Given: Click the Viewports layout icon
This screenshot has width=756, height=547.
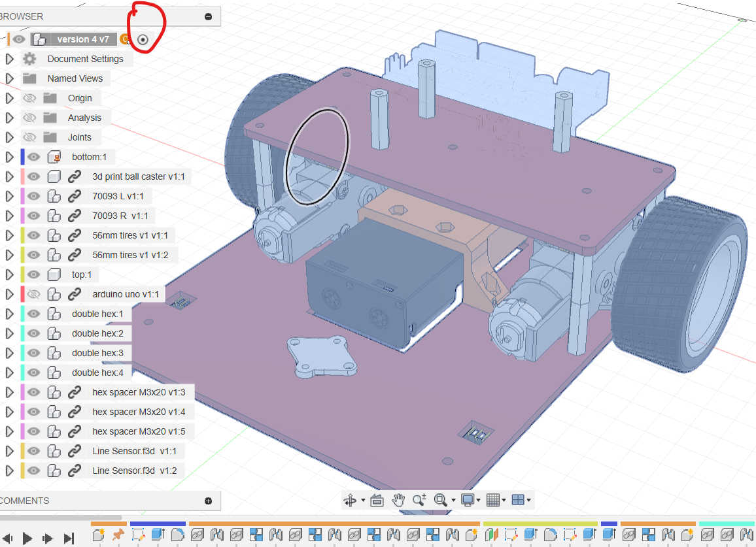Looking at the screenshot, I should pos(518,501).
